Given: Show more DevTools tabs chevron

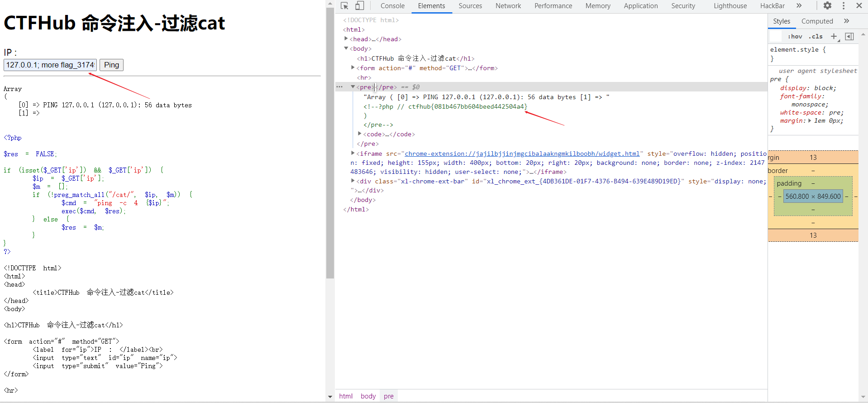Looking at the screenshot, I should tap(799, 6).
